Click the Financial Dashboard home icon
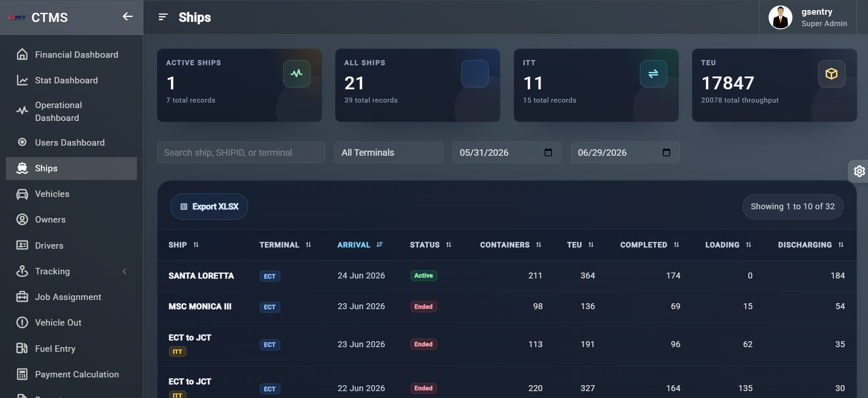Screen dimensions: 868x398 (x=22, y=55)
